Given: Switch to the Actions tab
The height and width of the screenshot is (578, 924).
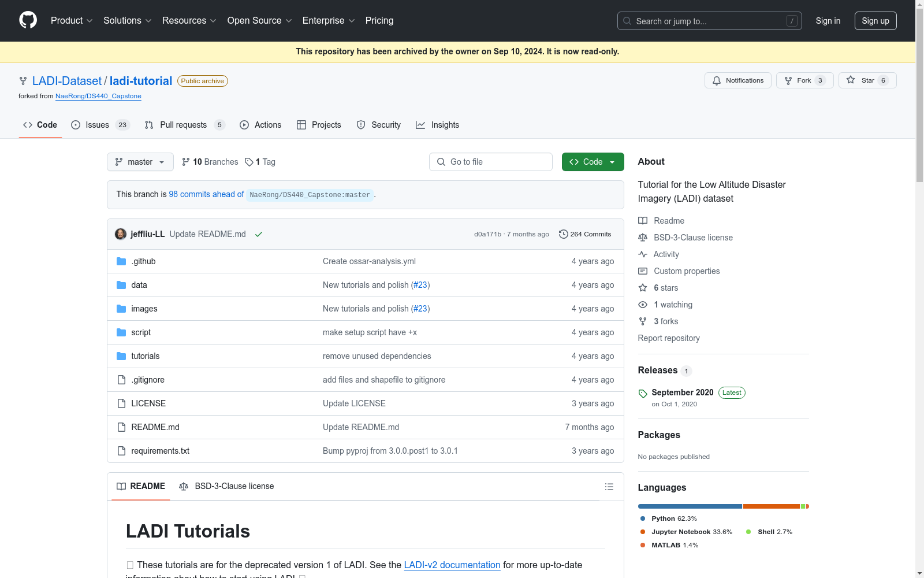Looking at the screenshot, I should coord(260,125).
